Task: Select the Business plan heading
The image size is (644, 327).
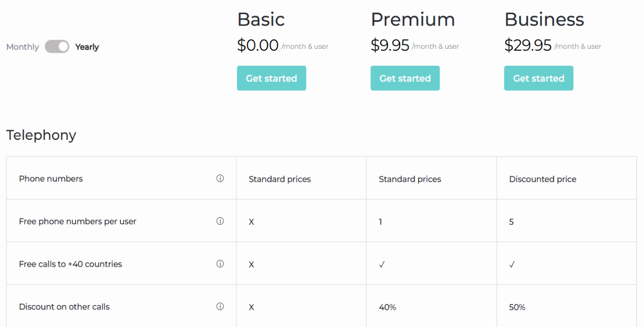Action: tap(544, 20)
